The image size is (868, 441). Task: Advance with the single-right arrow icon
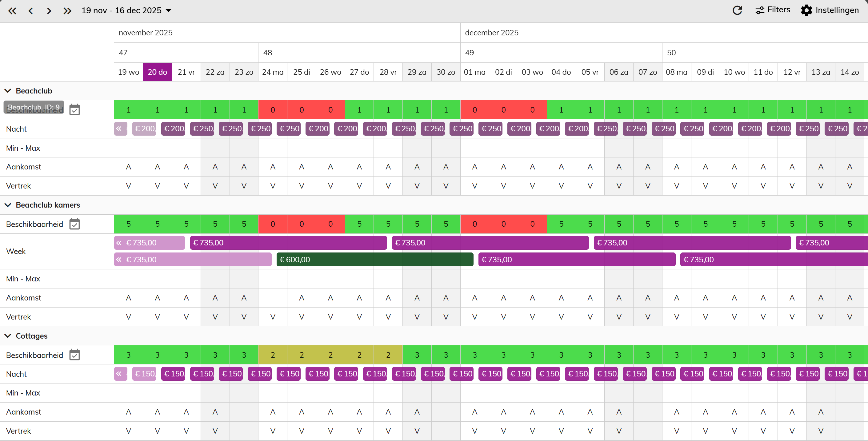pos(49,11)
